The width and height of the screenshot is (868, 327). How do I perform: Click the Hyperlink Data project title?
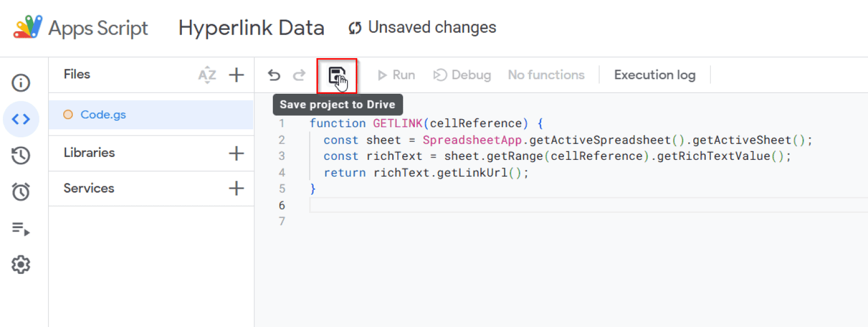(251, 28)
